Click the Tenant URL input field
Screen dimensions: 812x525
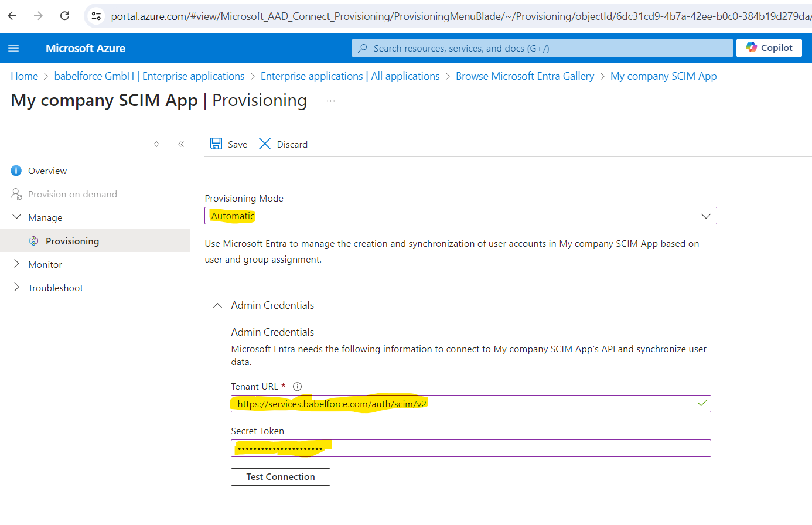471,404
